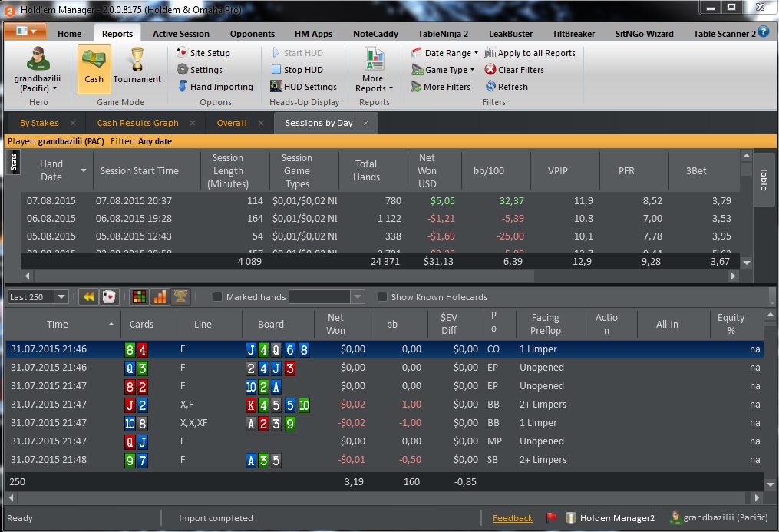
Task: Click Stop HUD button
Action: click(x=298, y=70)
